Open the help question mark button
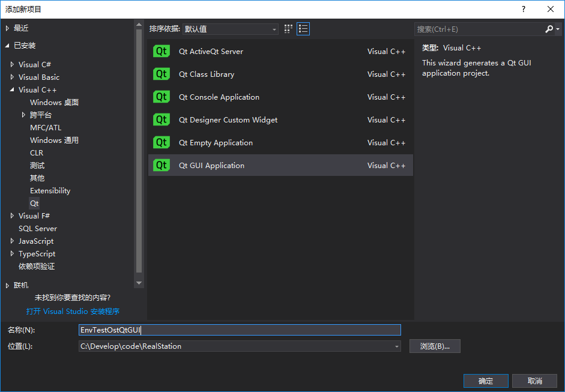The width and height of the screenshot is (565, 392). click(524, 9)
